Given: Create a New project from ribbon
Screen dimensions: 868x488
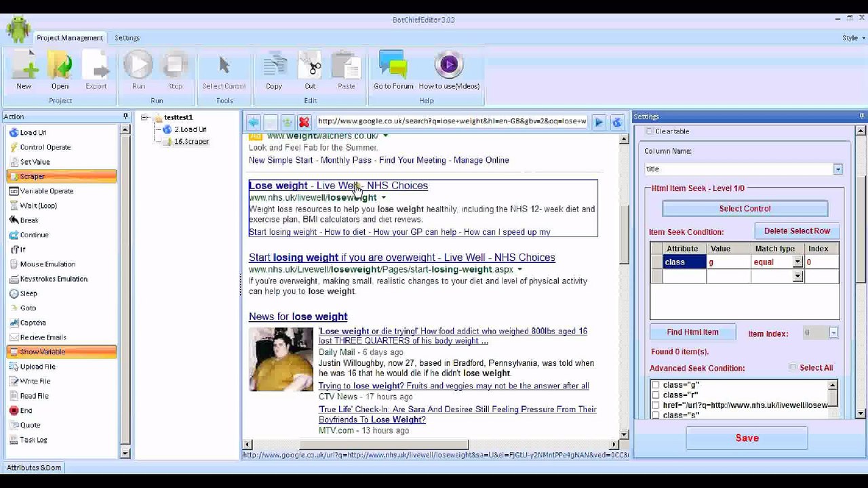Looking at the screenshot, I should coord(24,70).
